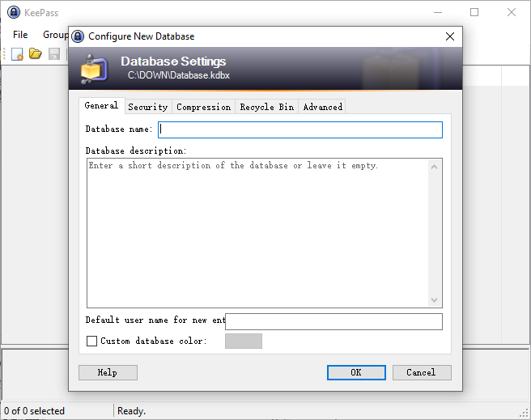Screen dimensions: 531x420
Task: Click the New database toolbar icon
Action: pyautogui.click(x=17, y=53)
